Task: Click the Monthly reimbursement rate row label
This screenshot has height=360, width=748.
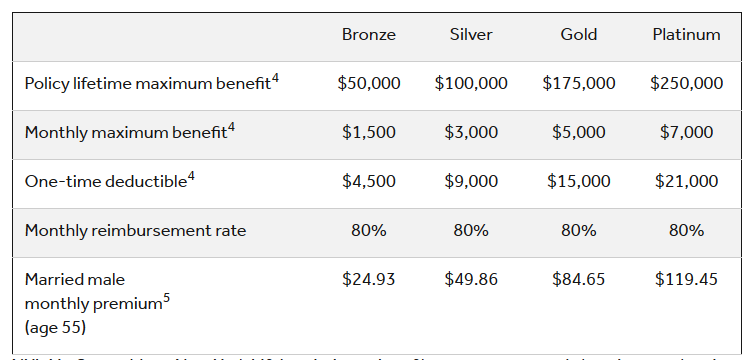Action: coord(135,231)
